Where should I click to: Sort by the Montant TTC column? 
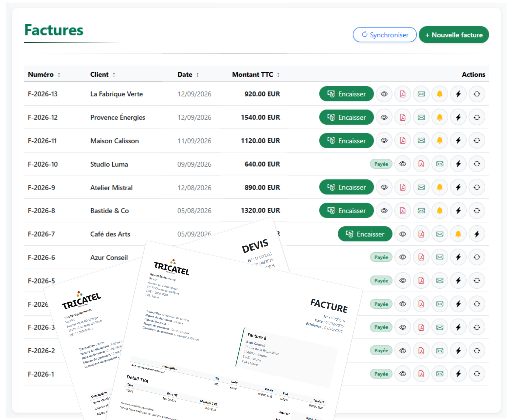click(x=256, y=74)
